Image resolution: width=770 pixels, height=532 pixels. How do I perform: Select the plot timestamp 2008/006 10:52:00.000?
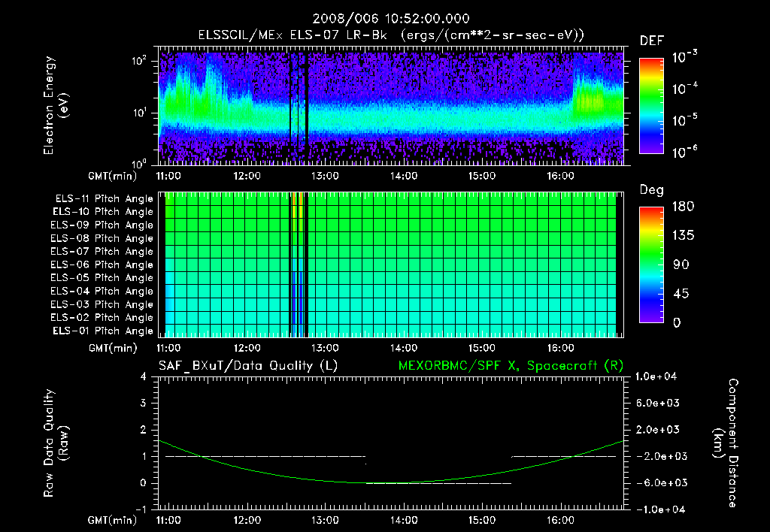(391, 19)
